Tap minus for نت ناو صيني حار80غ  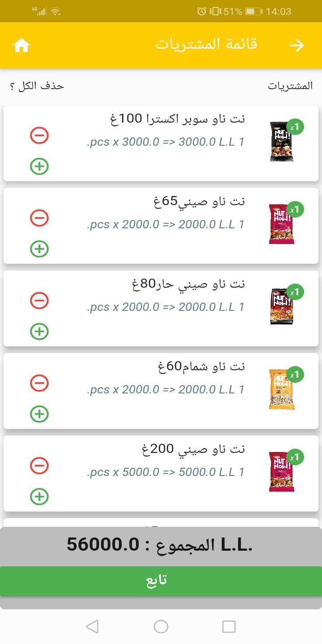coord(39,300)
